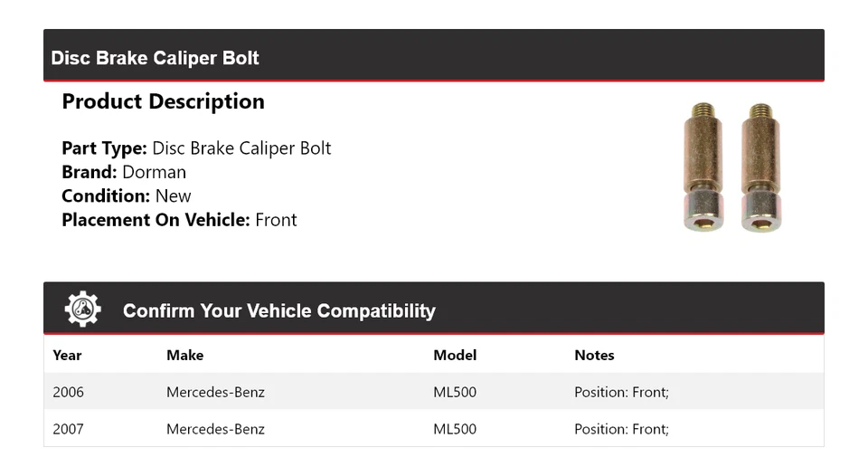Click the Product Description heading
The height and width of the screenshot is (476, 868).
[163, 101]
